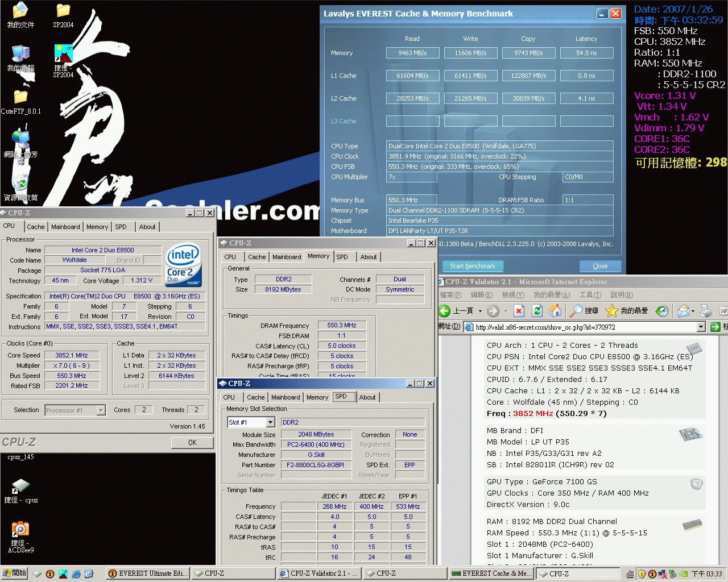Open the 我的最愛 favorites star button
This screenshot has height=582, width=728.
tap(627, 311)
